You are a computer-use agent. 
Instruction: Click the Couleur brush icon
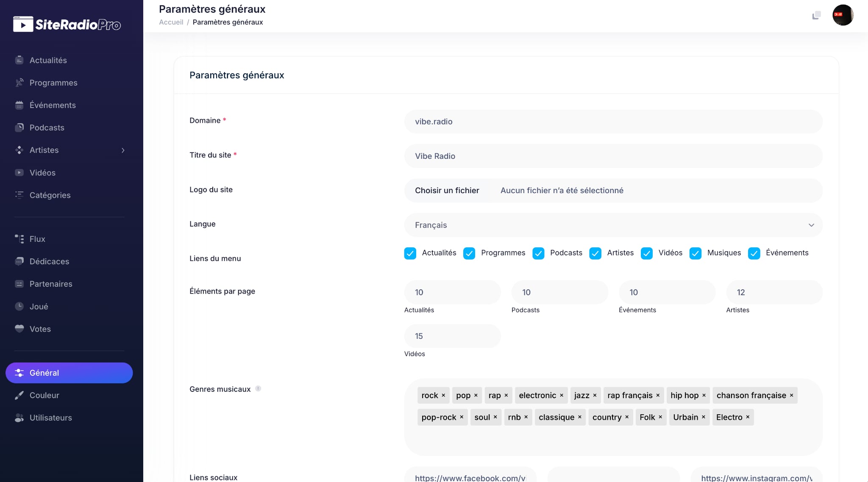pos(19,395)
